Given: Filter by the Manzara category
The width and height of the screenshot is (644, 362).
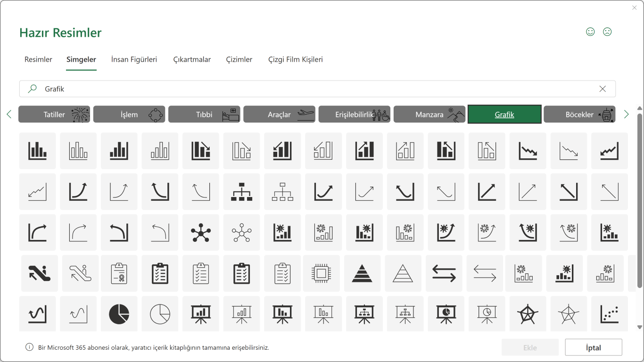Looking at the screenshot, I should [429, 115].
